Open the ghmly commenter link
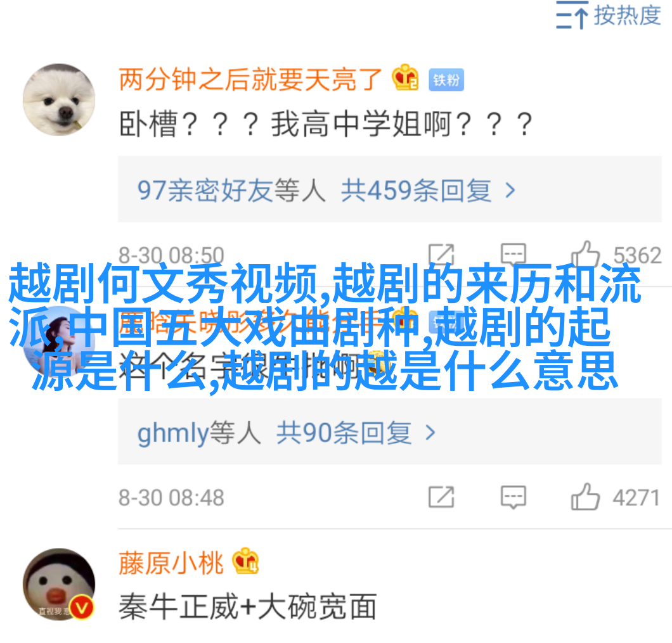Screen dimensions: 672x643 198,433
